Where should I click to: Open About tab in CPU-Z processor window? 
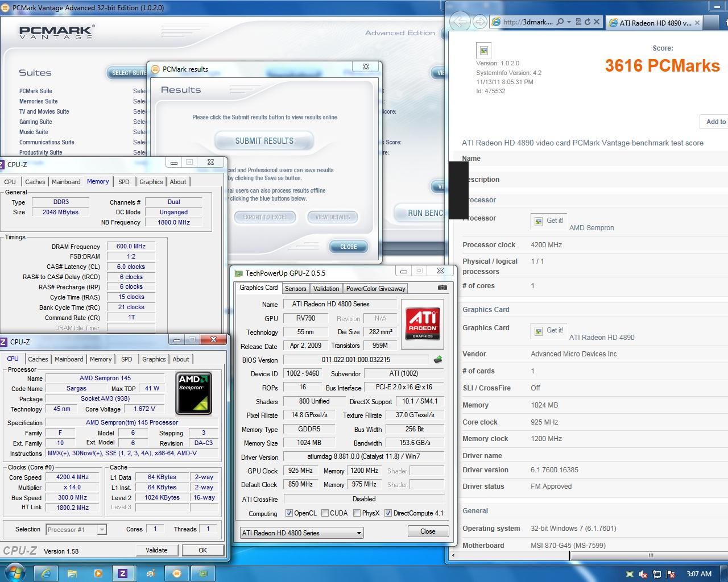click(181, 359)
